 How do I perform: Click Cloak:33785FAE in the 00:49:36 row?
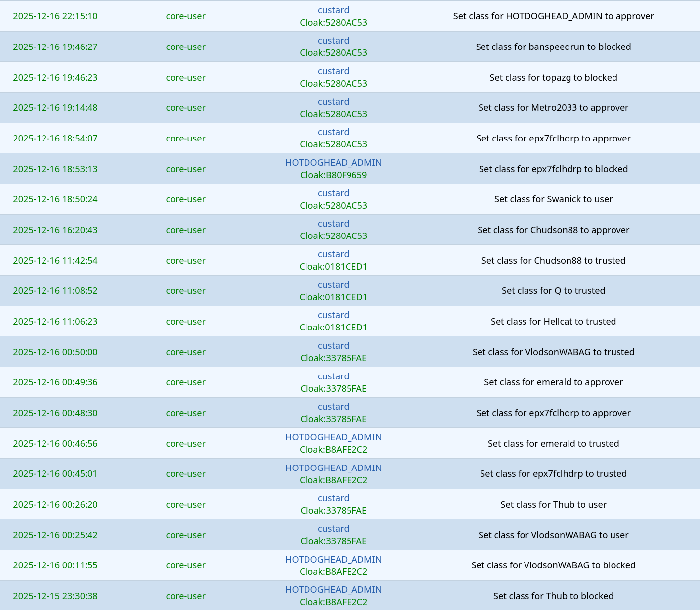click(x=333, y=389)
